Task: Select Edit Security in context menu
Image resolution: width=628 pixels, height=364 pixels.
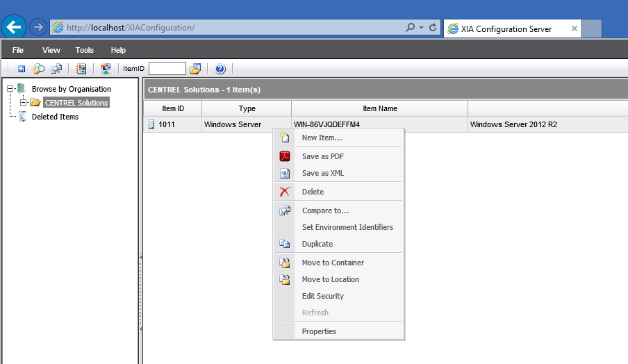Action: tap(338, 296)
